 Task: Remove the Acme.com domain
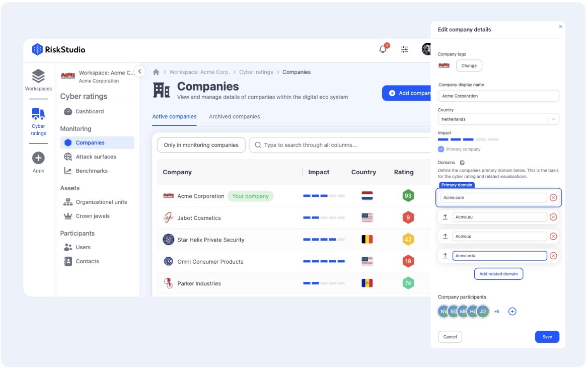(553, 198)
